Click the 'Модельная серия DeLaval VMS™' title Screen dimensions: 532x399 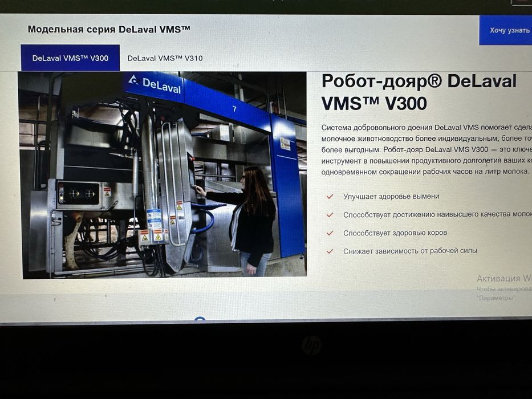pyautogui.click(x=109, y=29)
